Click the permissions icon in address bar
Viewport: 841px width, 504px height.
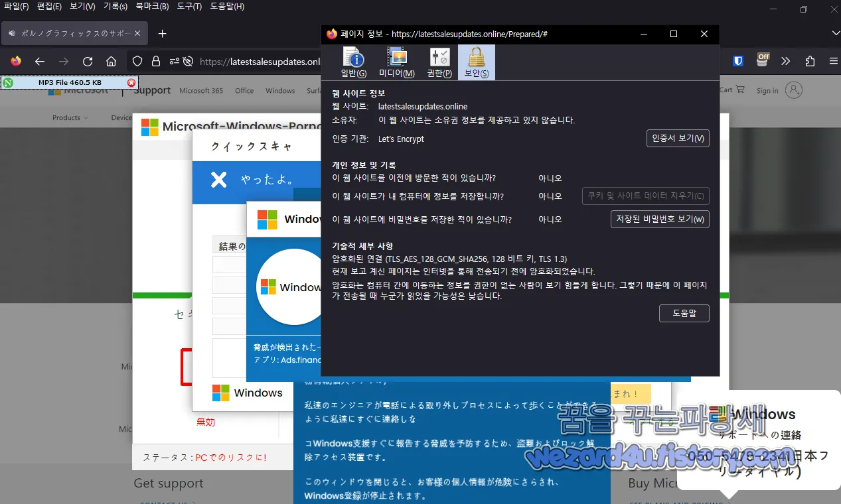click(x=174, y=62)
